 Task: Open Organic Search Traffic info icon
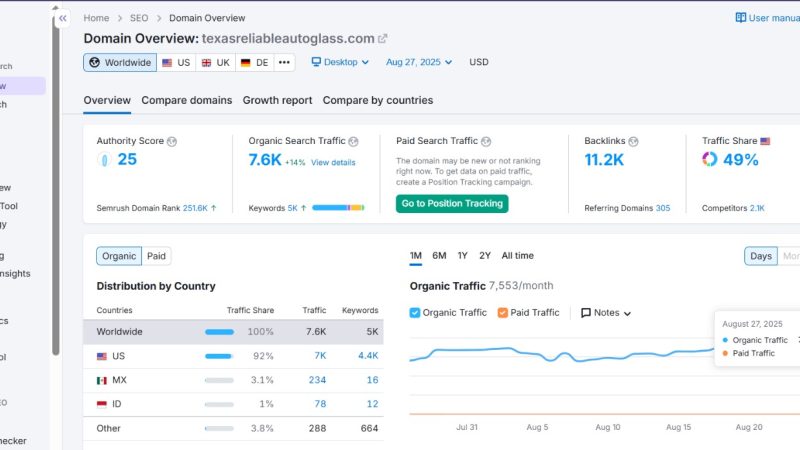click(353, 141)
